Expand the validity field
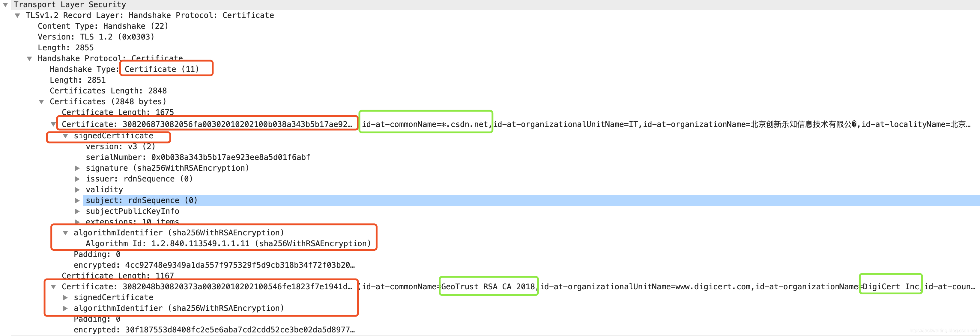 [x=77, y=190]
